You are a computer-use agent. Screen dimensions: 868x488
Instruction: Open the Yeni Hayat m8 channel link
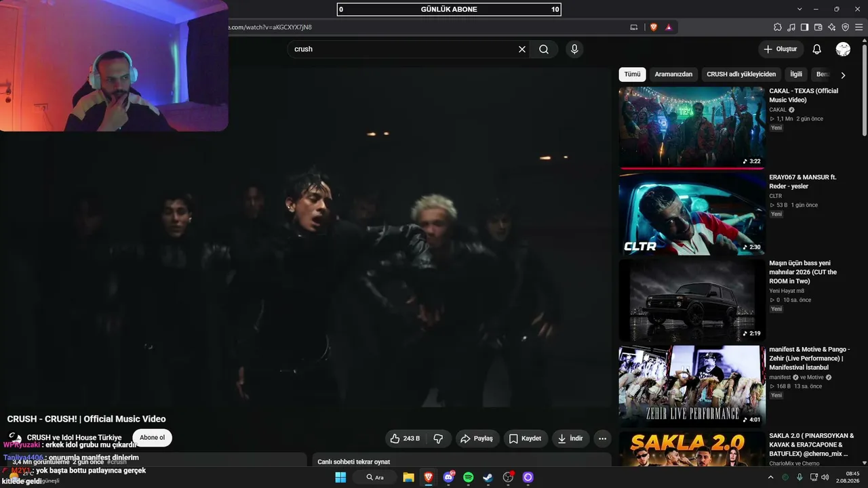click(x=787, y=291)
